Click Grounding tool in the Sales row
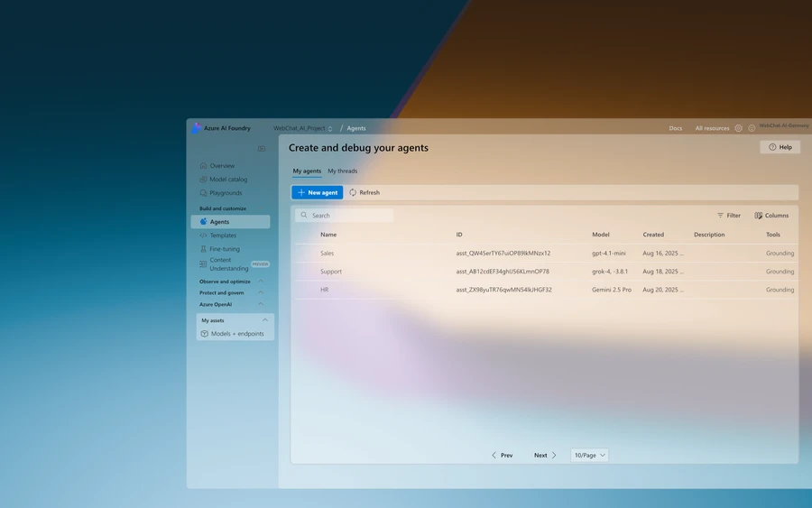 coord(780,254)
